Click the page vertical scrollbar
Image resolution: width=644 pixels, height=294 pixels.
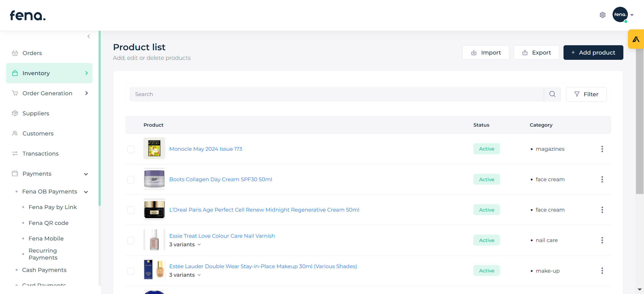coord(639,121)
